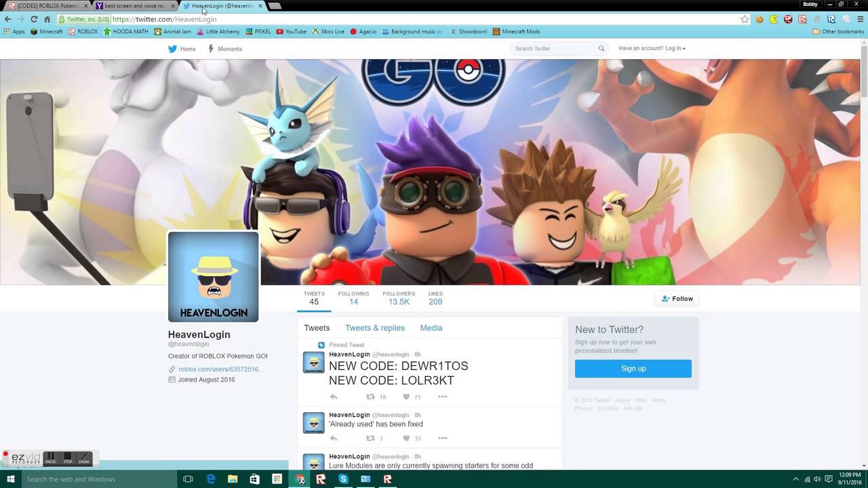Stop the ezvid recording
Screen dimensions: 868x488
tap(67, 458)
